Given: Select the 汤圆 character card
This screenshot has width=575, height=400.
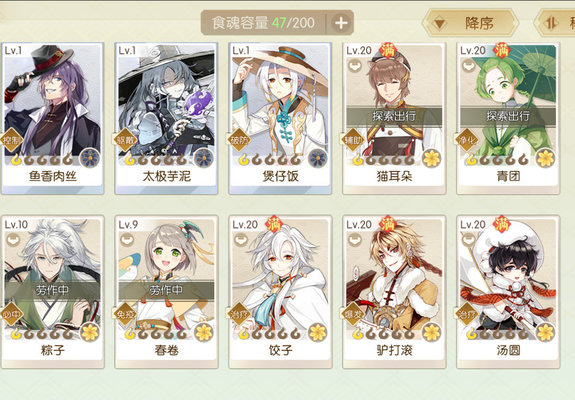Looking at the screenshot, I should (x=508, y=292).
